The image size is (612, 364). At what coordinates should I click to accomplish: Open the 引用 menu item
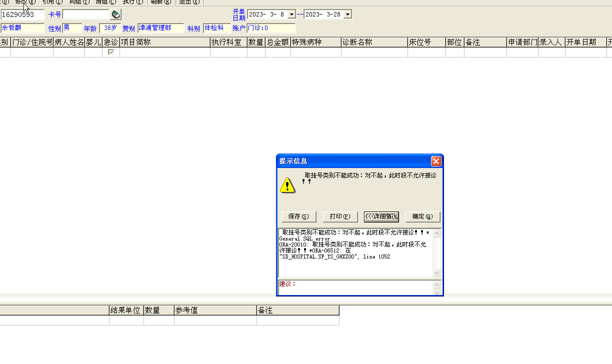pos(52,2)
